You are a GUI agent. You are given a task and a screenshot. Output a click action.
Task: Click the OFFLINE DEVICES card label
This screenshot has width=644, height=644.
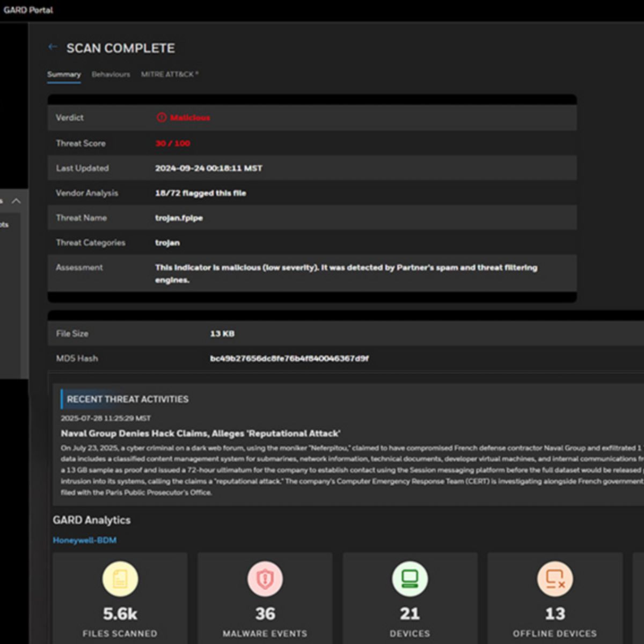[x=555, y=634]
